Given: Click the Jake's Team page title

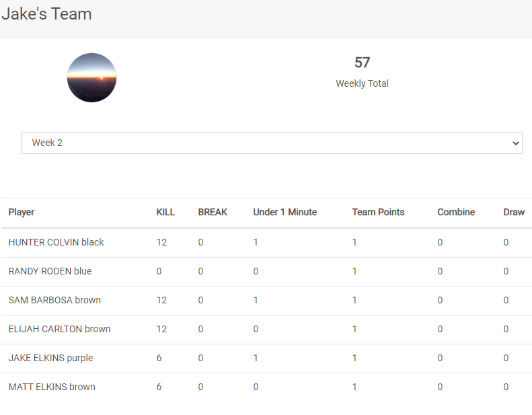Looking at the screenshot, I should (46, 13).
